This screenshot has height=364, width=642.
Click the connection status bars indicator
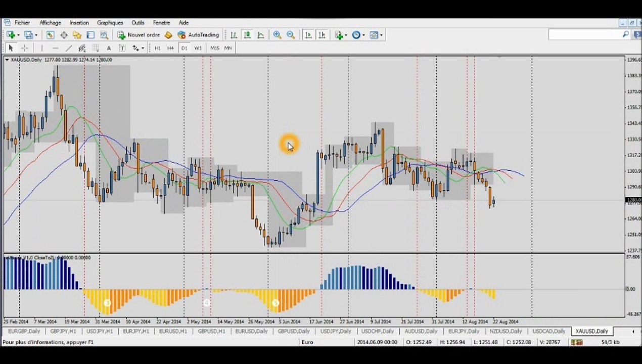[x=577, y=342]
